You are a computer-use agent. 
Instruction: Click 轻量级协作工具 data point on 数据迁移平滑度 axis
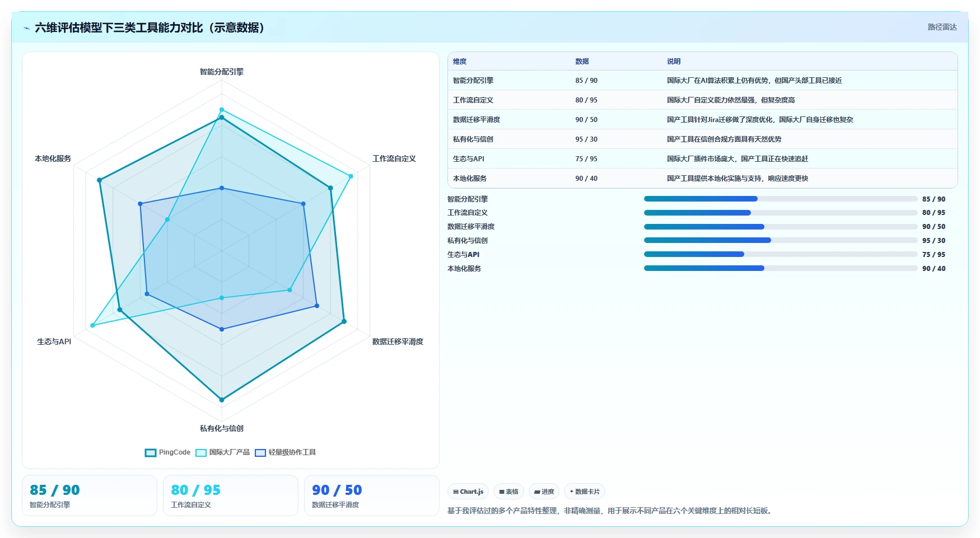pos(317,306)
